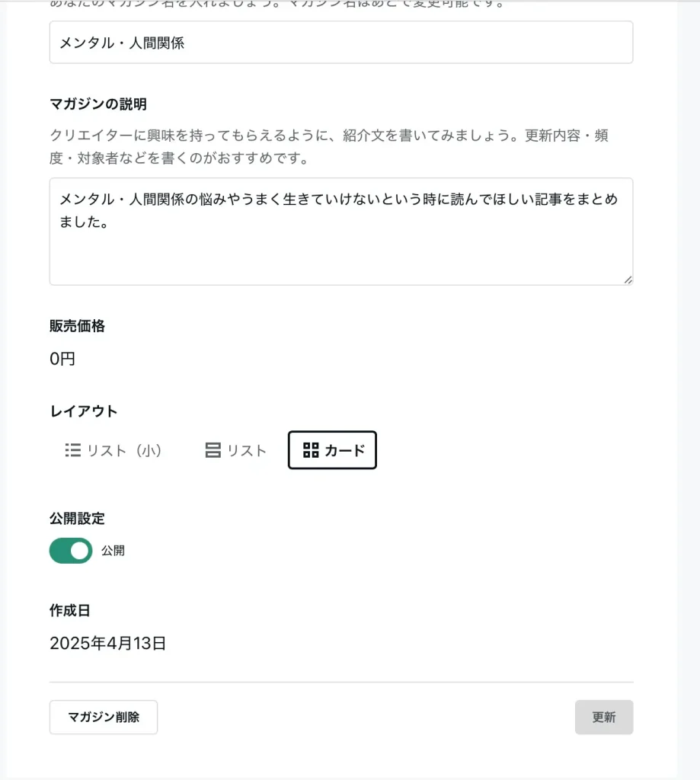Click the マガジン削除 button
The image size is (700, 780).
click(104, 718)
